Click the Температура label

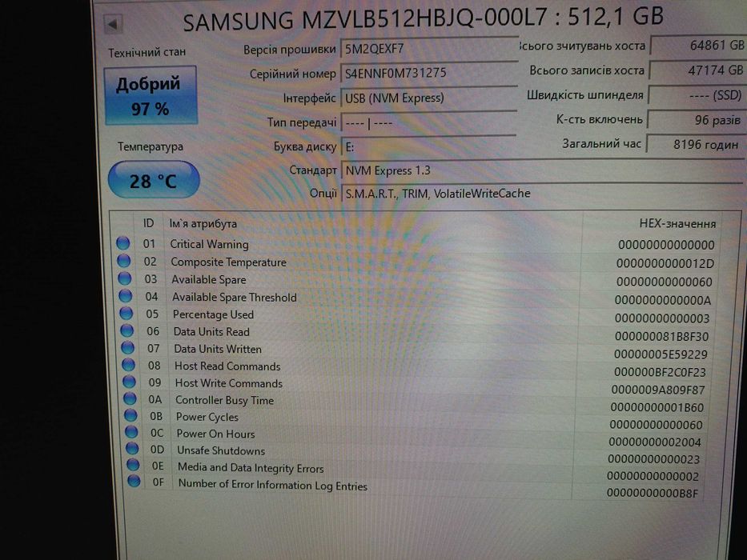[151, 146]
